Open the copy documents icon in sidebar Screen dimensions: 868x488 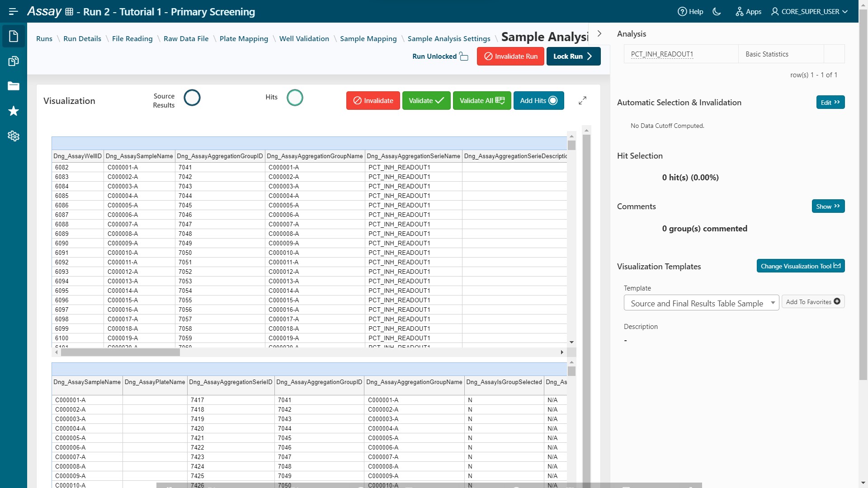(x=14, y=61)
